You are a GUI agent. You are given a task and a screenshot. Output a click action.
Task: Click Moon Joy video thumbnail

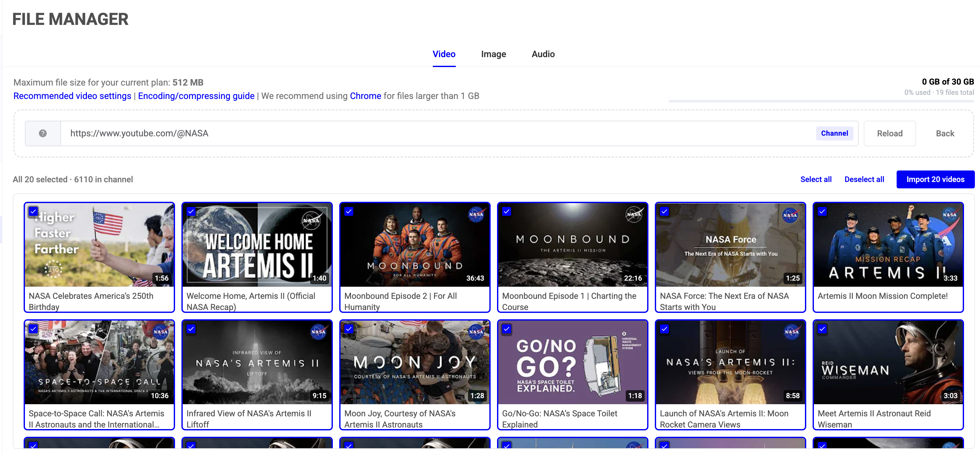pyautogui.click(x=415, y=362)
